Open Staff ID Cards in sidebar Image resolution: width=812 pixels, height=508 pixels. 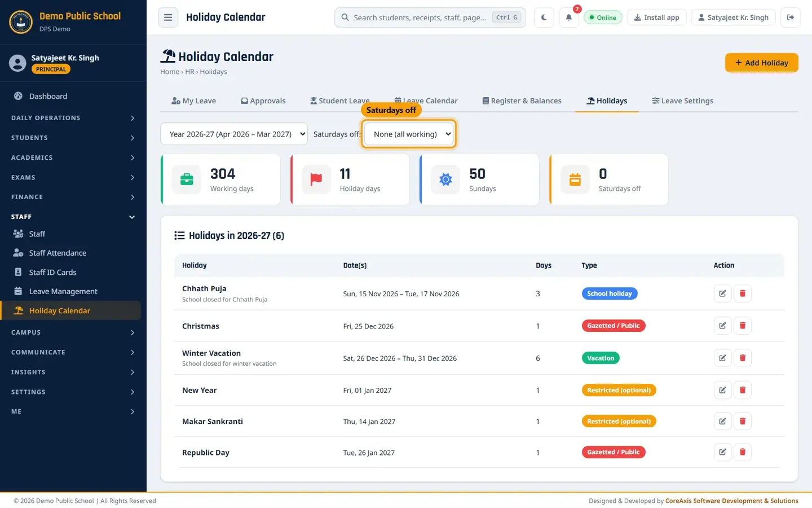(x=71, y=272)
